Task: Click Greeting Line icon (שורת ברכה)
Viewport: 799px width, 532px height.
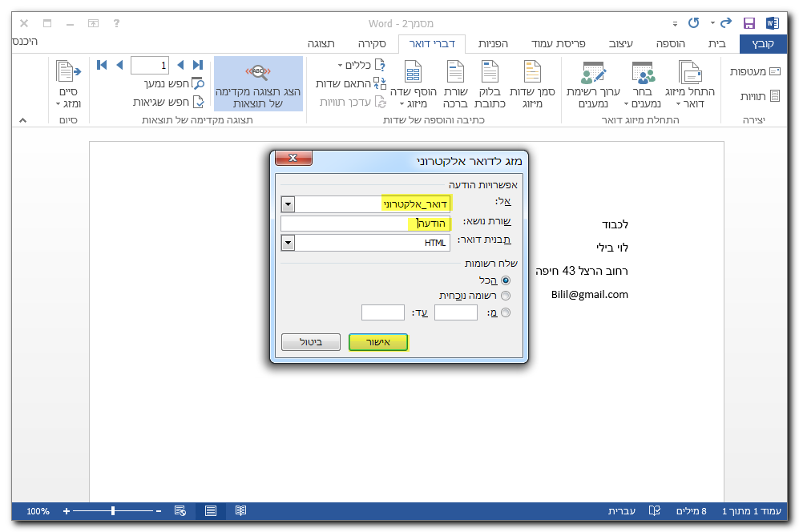Action: (454, 74)
